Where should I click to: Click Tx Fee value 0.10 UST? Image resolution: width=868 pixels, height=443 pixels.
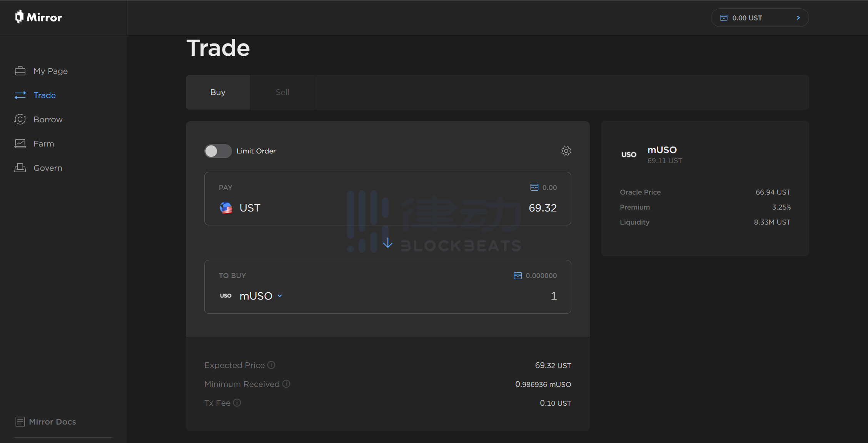point(555,403)
